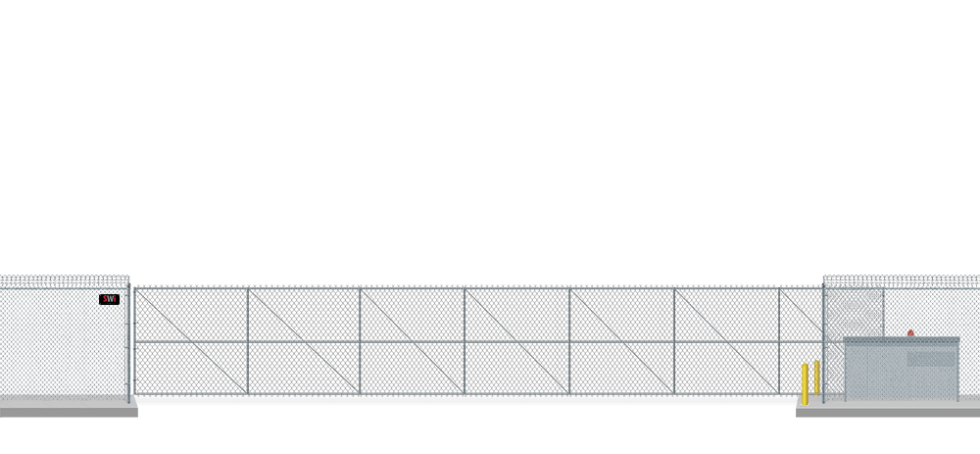Click the red warning light on operator
This screenshot has height=454, width=980.
click(x=910, y=333)
